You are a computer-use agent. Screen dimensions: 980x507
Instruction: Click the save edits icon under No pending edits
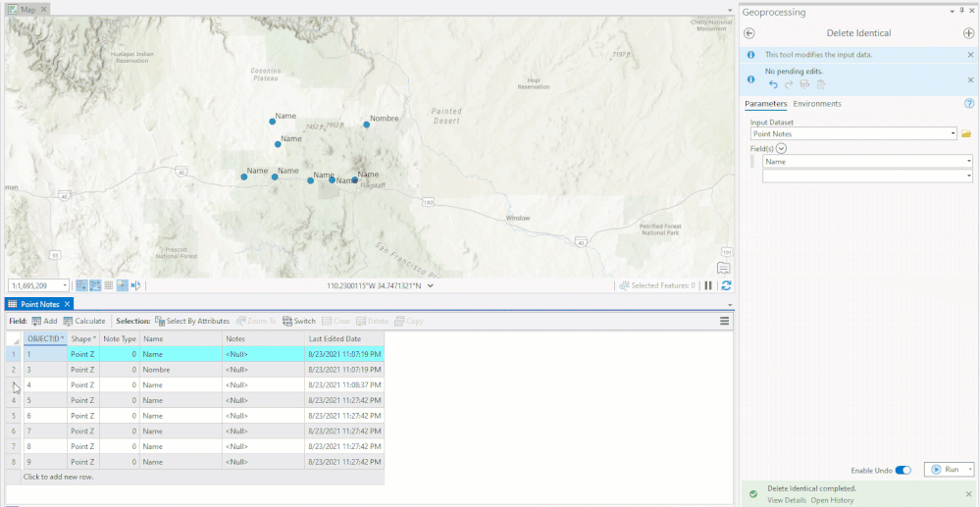click(805, 84)
